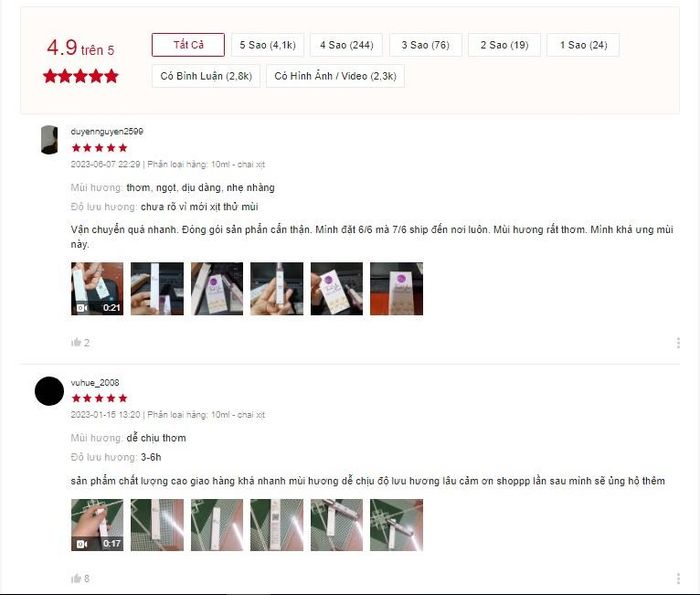Image resolution: width=700 pixels, height=595 pixels.
Task: Open three-dot menu on duyennguyen2599's review
Action: [x=678, y=343]
